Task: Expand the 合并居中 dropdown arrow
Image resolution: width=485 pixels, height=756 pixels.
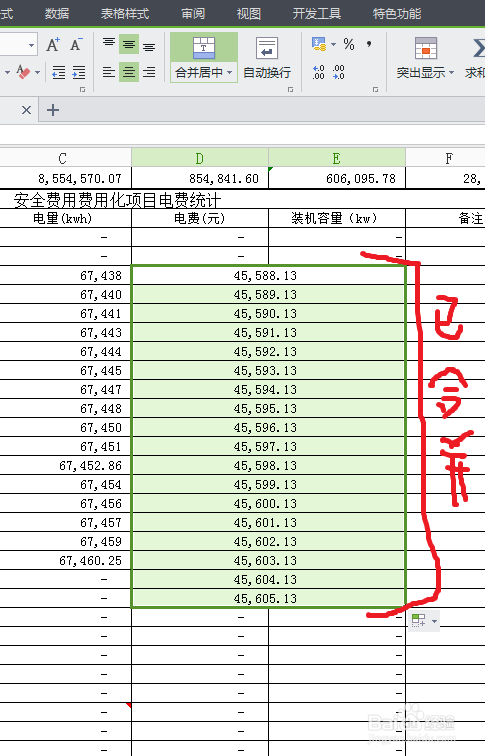Action: coord(229,73)
